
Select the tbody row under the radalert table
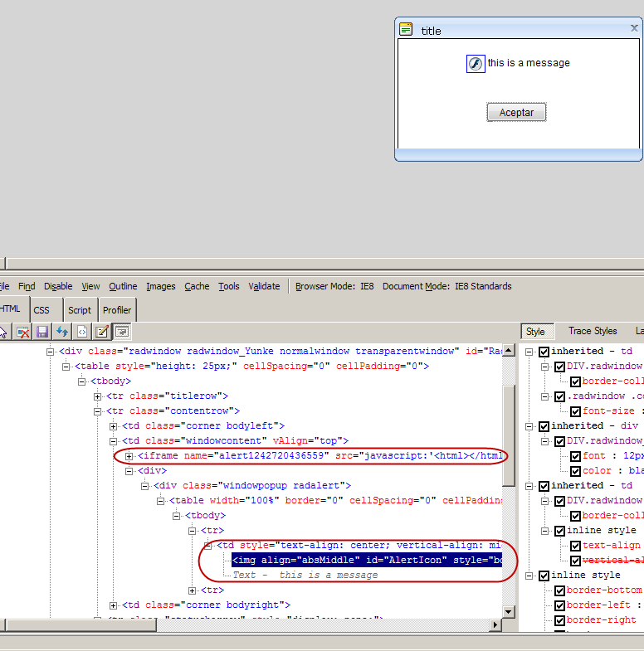coord(205,516)
